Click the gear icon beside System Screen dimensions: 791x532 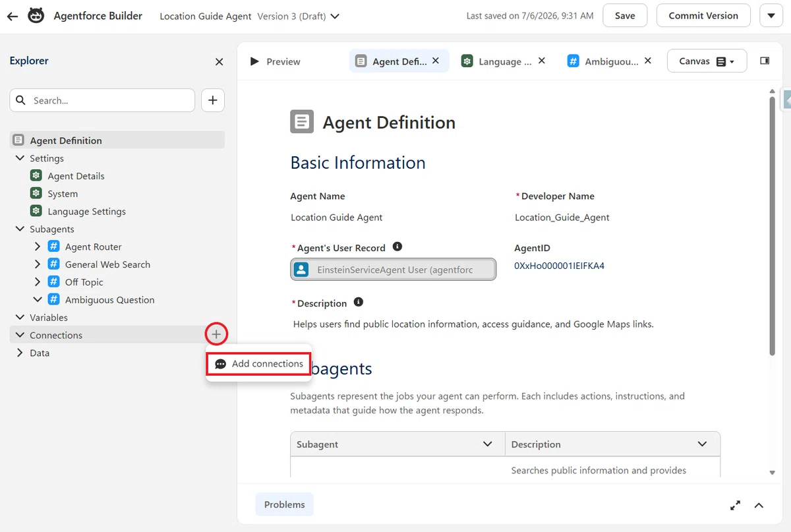click(x=36, y=193)
